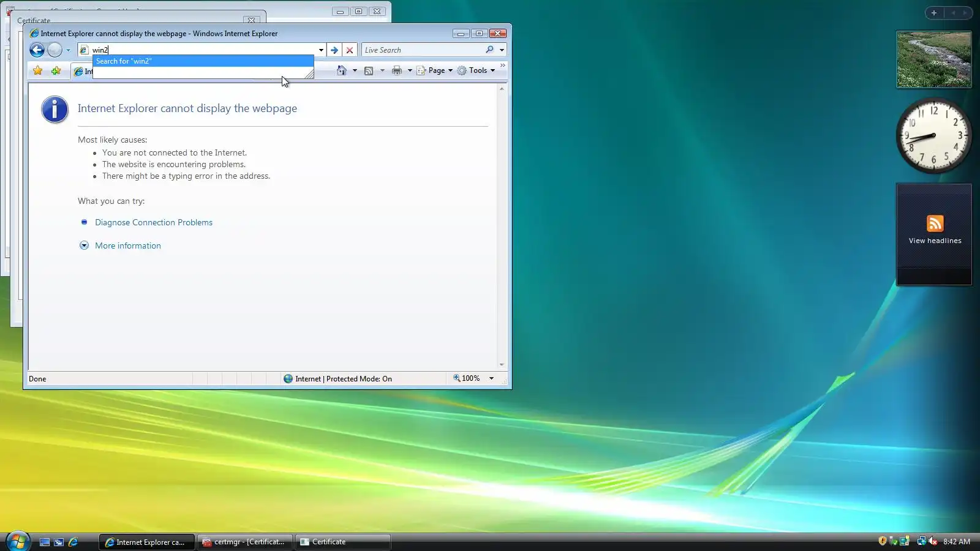Click the analog Clock gadget
980x551 pixels.
934,136
